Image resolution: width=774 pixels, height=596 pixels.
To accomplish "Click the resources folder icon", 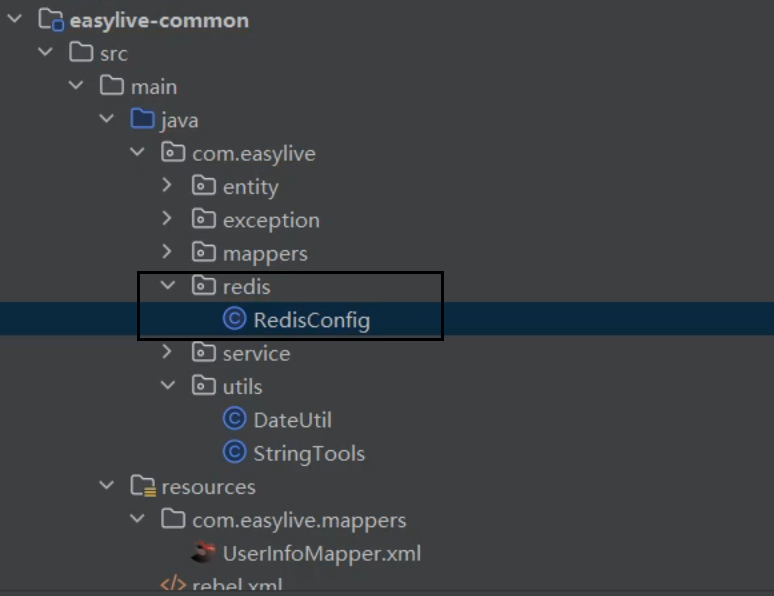I will [x=143, y=487].
